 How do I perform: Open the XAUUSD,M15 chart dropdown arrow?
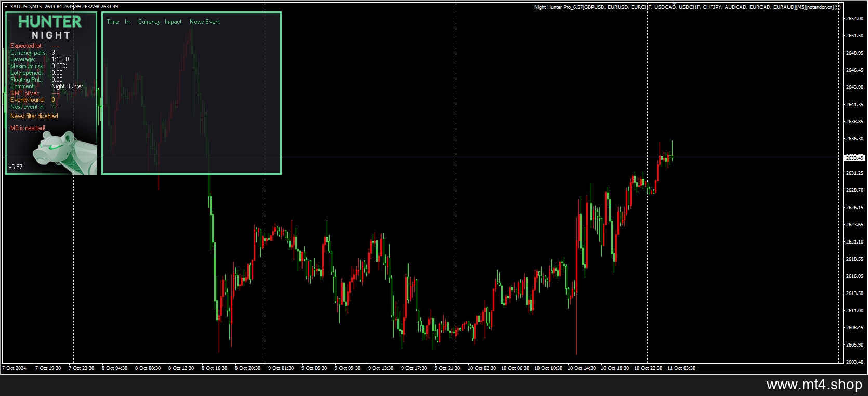pos(6,7)
